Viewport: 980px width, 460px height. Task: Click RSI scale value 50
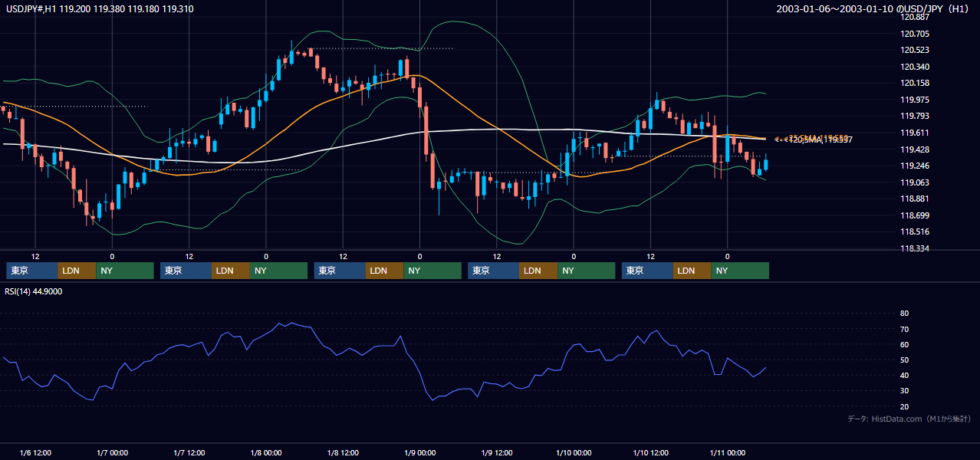click(x=904, y=360)
